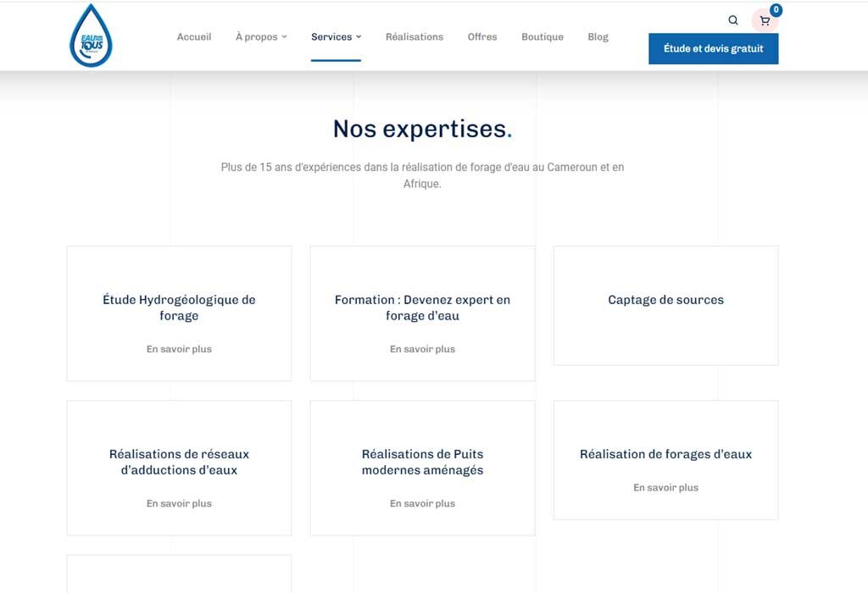Screen dimensions: 868x593
Task: Click the Plus de 15 ans d'expériences paragraph
Action: tap(422, 175)
